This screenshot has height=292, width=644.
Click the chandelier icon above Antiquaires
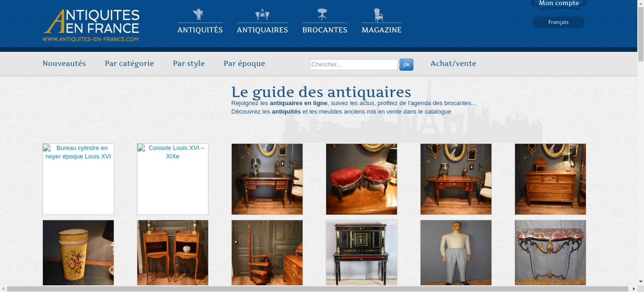[x=262, y=14]
